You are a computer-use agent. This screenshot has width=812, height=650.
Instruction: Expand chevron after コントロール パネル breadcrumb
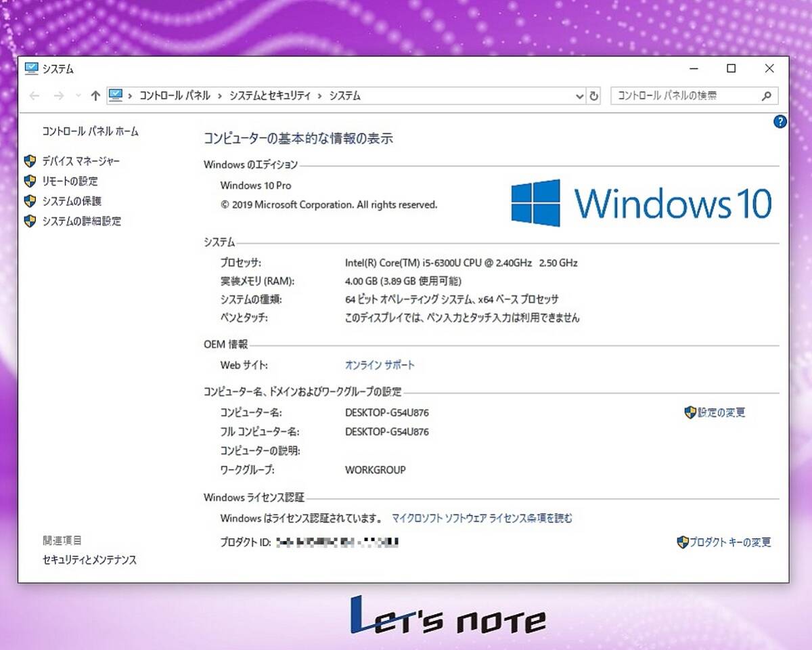[220, 96]
